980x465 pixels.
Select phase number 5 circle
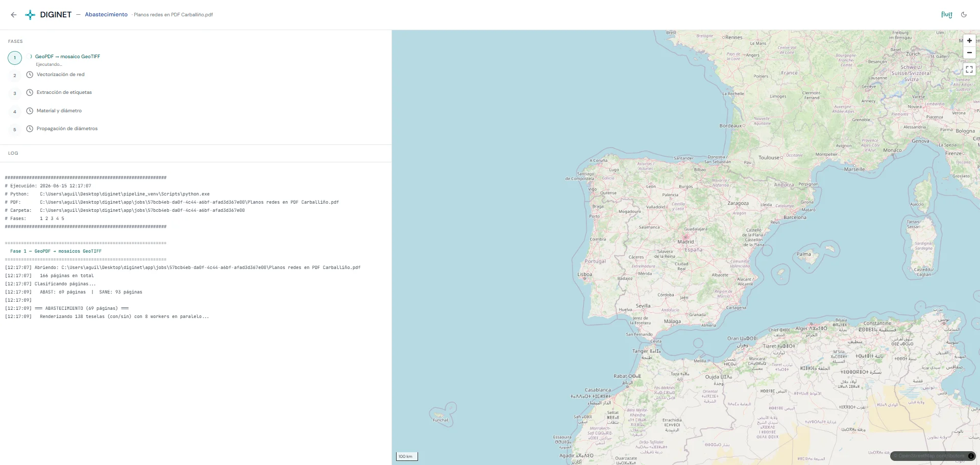pyautogui.click(x=15, y=130)
